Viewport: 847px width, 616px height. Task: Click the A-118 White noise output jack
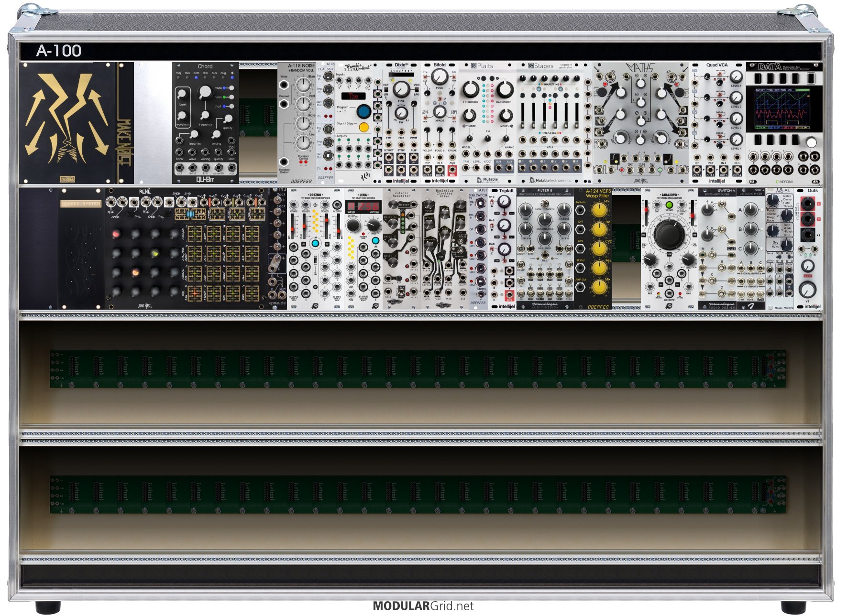tap(284, 85)
